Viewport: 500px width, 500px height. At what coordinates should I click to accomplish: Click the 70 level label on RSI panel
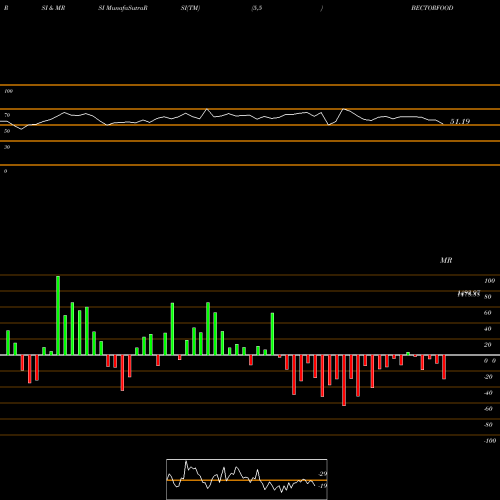click(x=7, y=115)
